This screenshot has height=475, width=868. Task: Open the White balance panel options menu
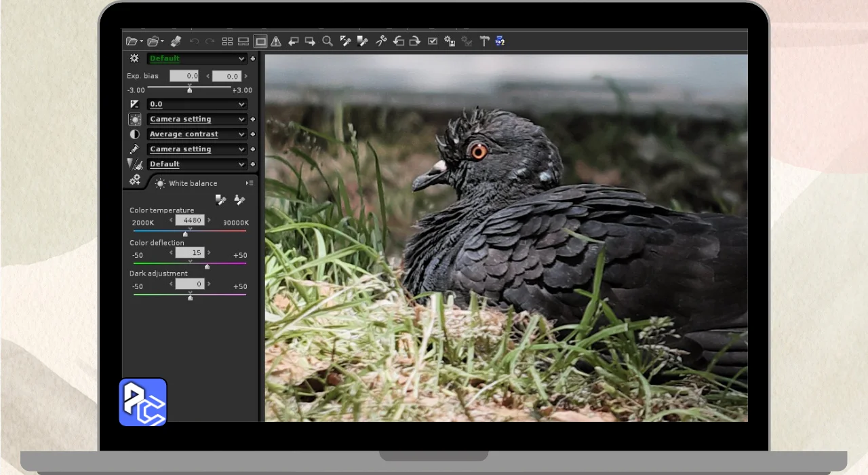pyautogui.click(x=250, y=183)
